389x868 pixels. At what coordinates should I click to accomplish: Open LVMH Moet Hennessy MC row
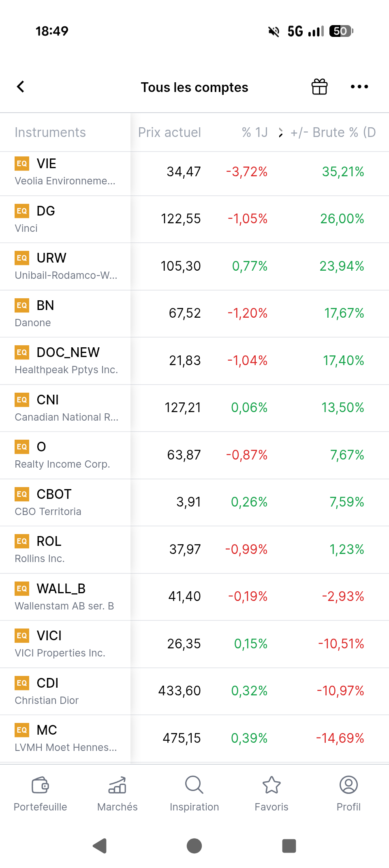click(194, 738)
